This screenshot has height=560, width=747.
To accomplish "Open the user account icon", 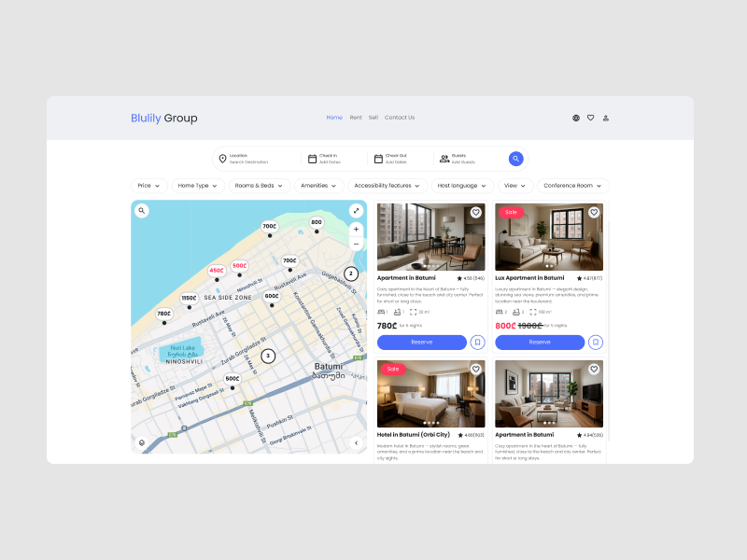I will [606, 118].
